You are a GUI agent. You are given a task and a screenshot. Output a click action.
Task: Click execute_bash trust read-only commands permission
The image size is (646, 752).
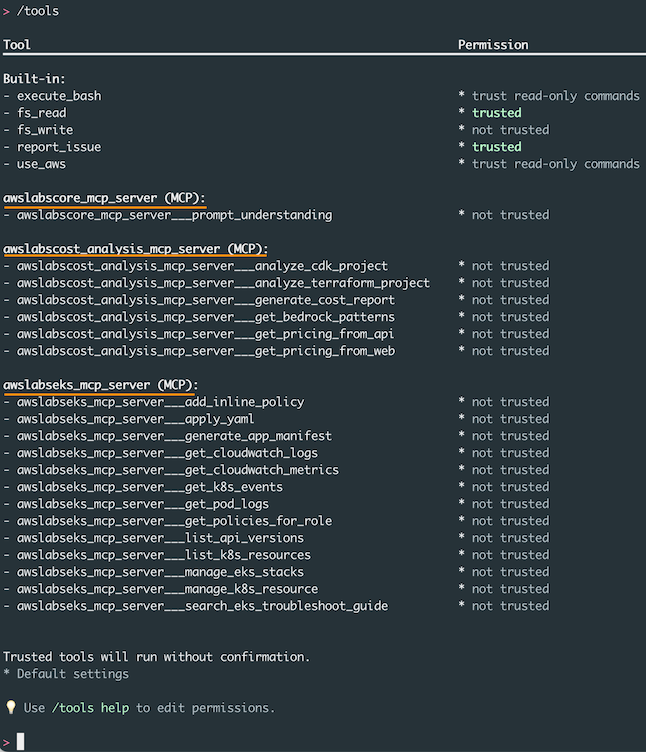tap(555, 96)
